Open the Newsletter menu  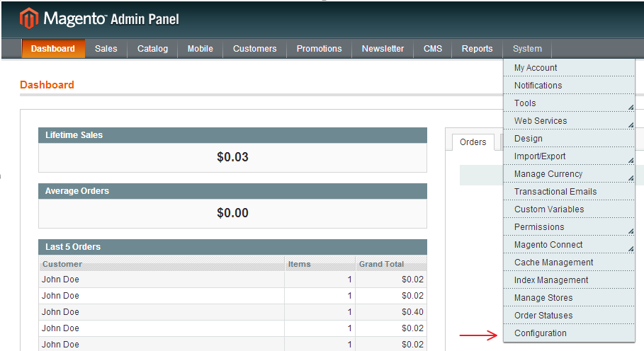[x=383, y=48]
